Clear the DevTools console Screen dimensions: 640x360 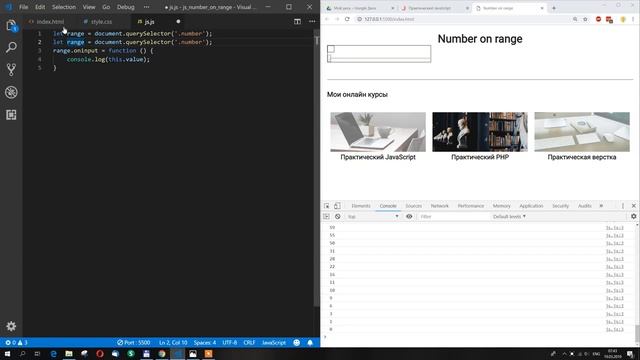(338, 217)
